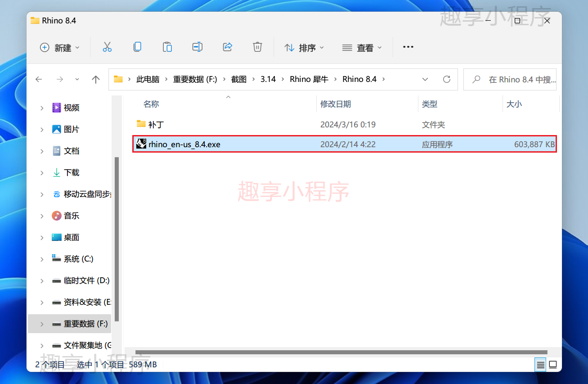Expand the 视频 tree node

42,108
